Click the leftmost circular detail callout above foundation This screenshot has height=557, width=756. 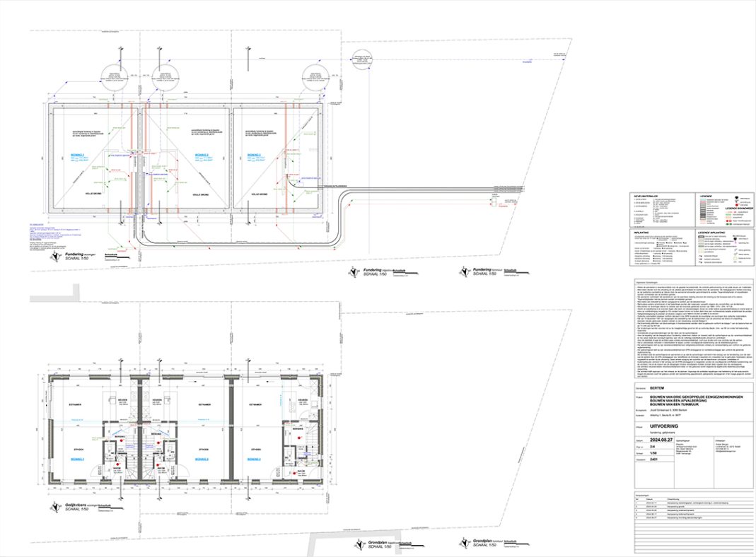point(115,78)
